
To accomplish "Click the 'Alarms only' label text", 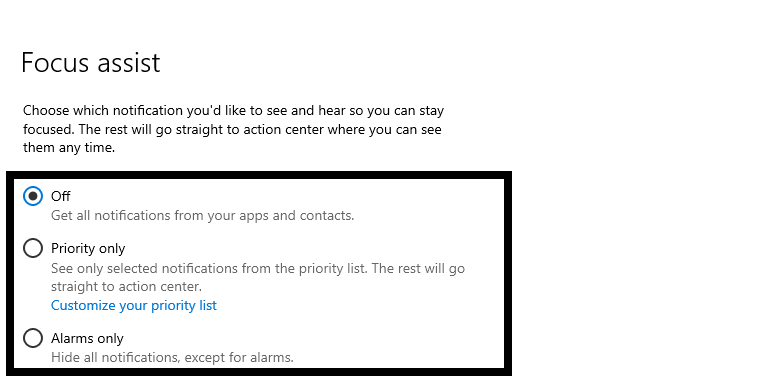I will point(87,338).
